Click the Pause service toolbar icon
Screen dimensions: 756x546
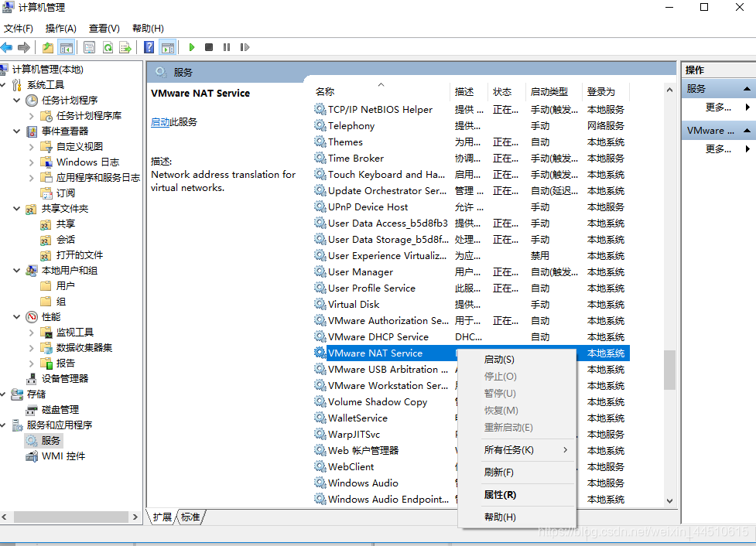[x=227, y=47]
